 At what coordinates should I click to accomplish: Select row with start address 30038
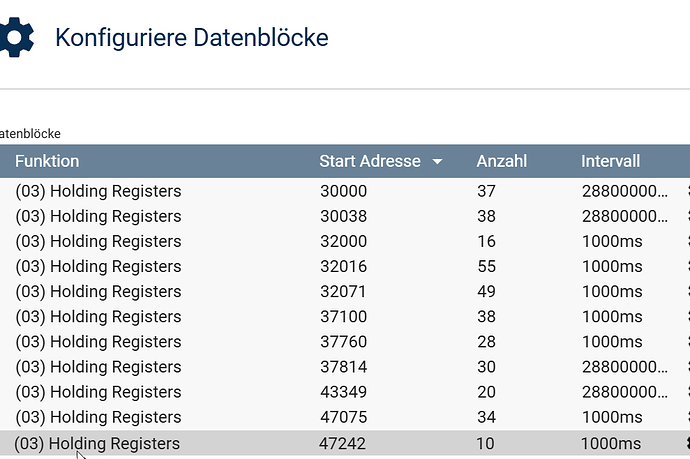point(343,216)
